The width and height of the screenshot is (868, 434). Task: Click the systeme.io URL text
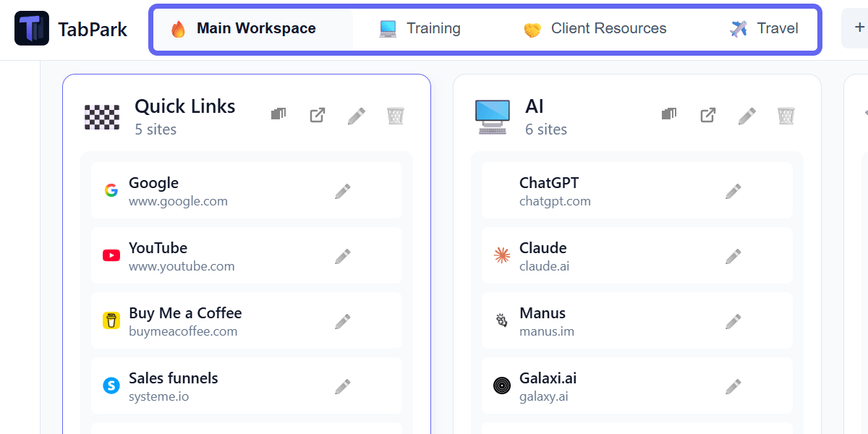(x=159, y=396)
